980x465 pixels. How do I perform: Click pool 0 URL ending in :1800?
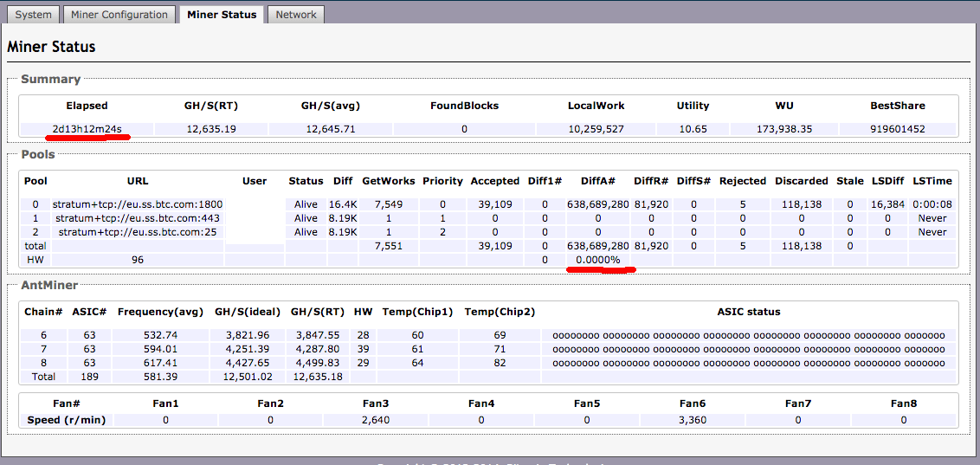point(137,204)
